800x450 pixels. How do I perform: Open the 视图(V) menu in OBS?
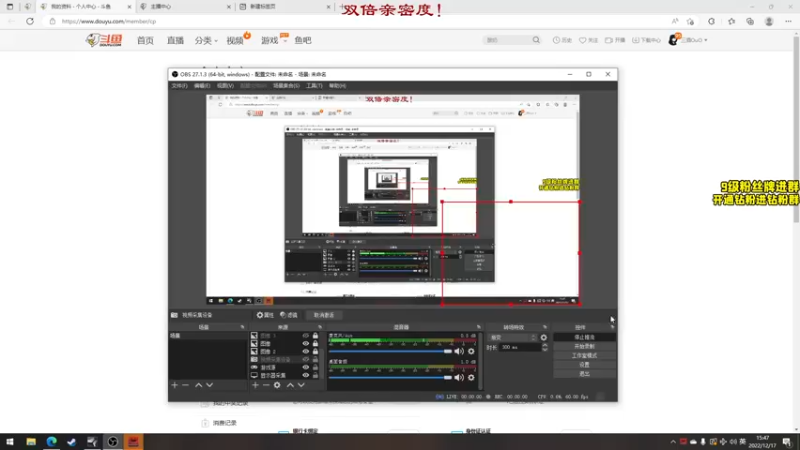(225, 86)
